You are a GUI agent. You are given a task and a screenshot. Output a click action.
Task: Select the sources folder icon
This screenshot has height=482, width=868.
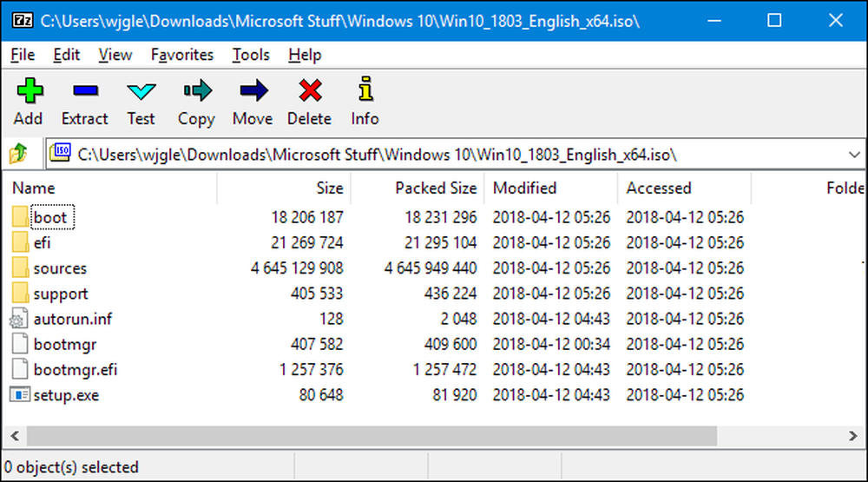click(x=20, y=267)
